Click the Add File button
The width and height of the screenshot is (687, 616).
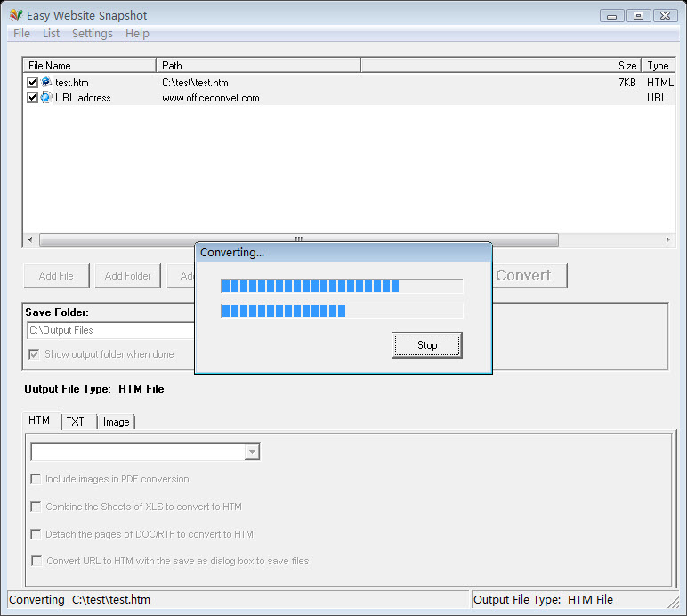tap(56, 276)
